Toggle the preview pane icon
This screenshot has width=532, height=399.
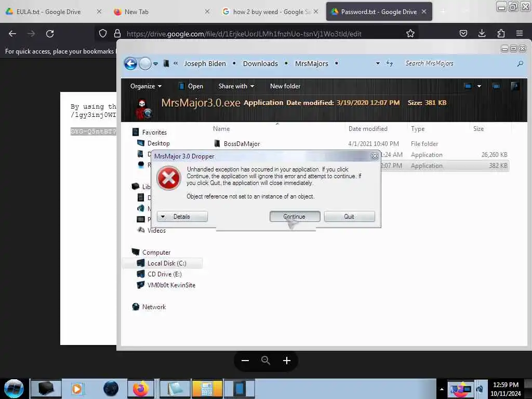[x=496, y=86]
